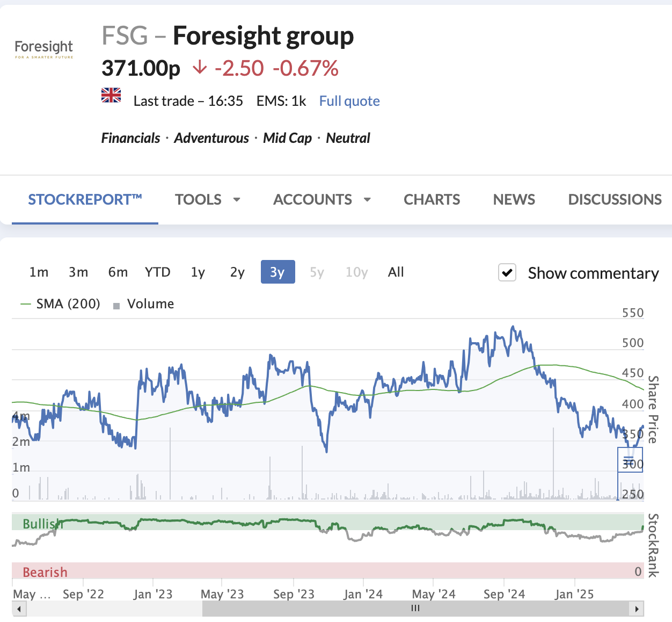Click the right scroll arrow under the chart
672x622 pixels.
coord(637,609)
